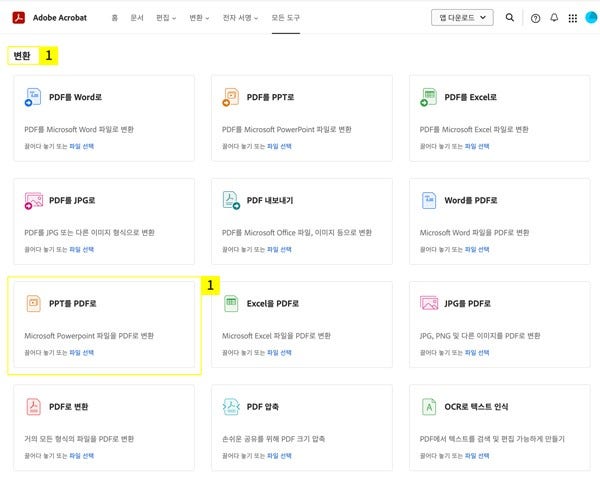Open the apps grid icon
600x488 pixels.
coord(572,18)
